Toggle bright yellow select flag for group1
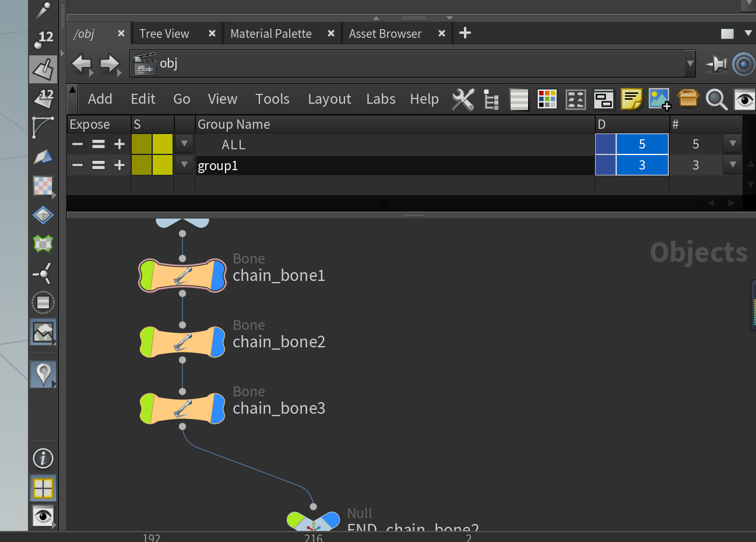The image size is (756, 542). (x=163, y=165)
